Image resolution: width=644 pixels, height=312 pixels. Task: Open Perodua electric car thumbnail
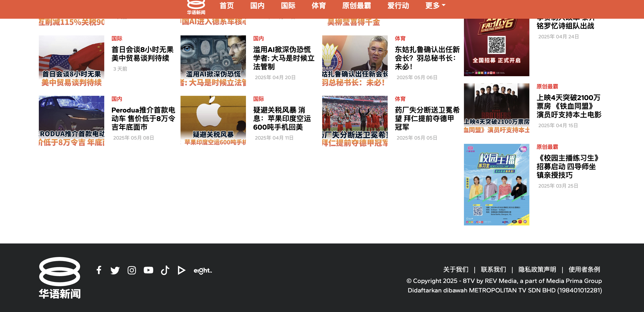tap(72, 121)
